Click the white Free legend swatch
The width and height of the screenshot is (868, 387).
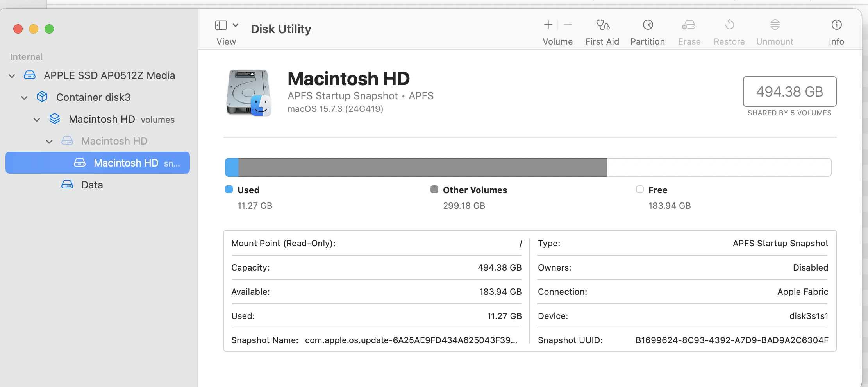640,190
